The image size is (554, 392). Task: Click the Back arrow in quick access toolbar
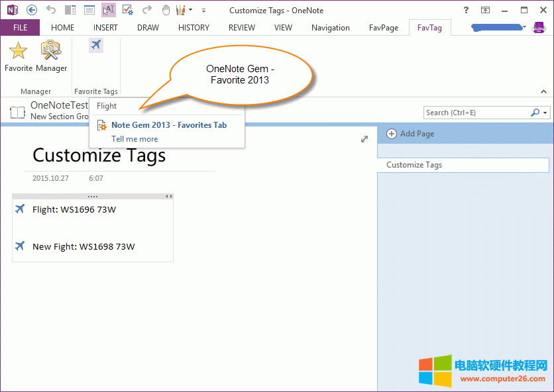pos(31,10)
